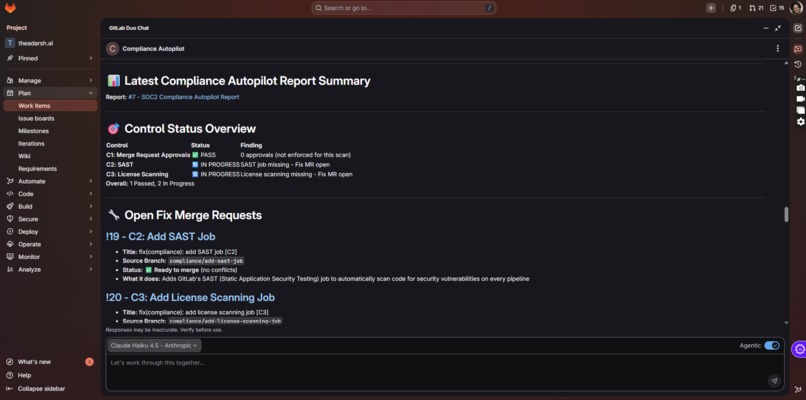Select Work items in sidebar

(49, 106)
